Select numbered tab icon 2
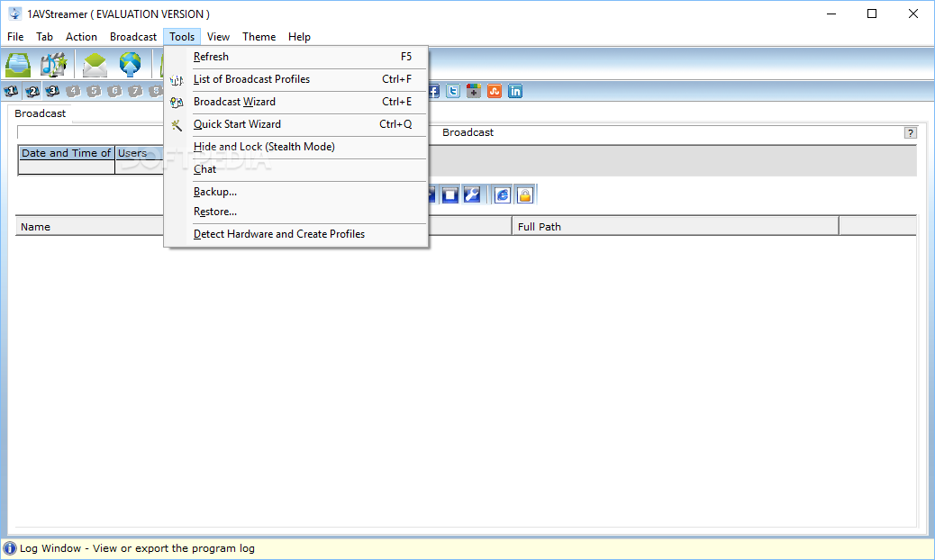 pos(32,91)
